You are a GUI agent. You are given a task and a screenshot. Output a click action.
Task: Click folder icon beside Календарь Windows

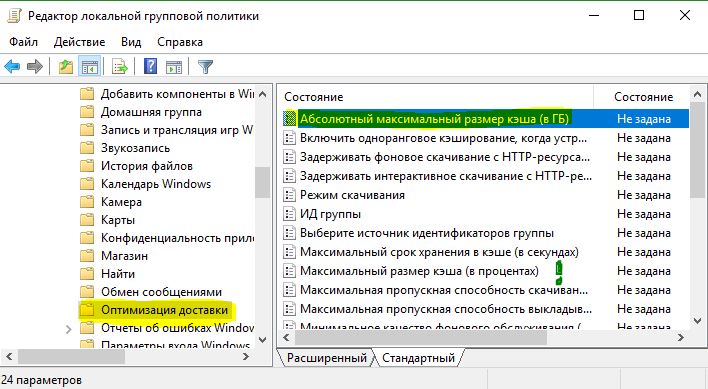(x=87, y=184)
